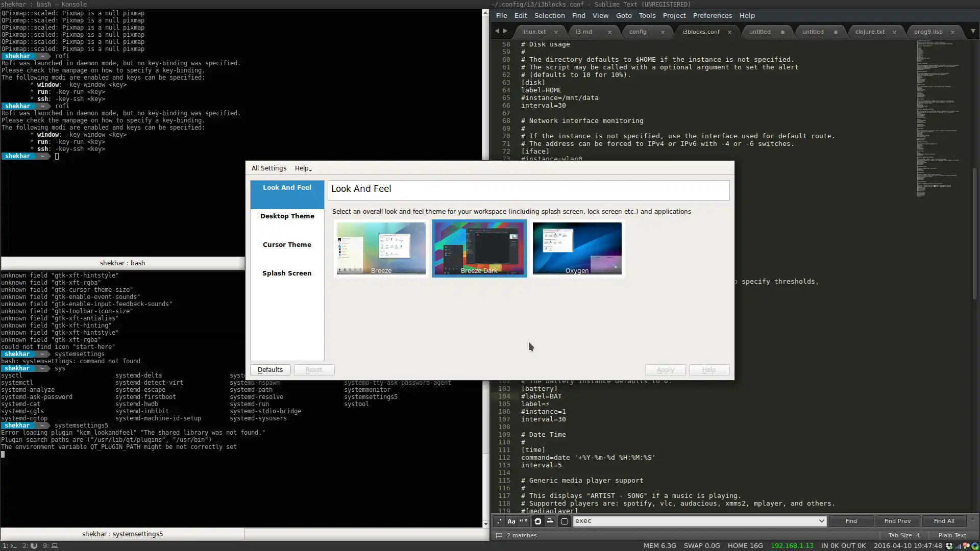Click the in-selection search icon
980x551 pixels.
tap(550, 521)
